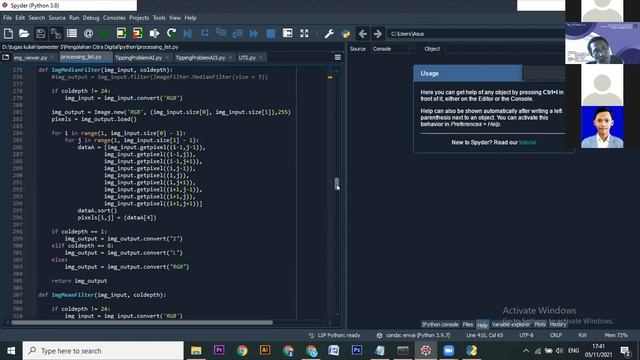640x360 pixels.
Task: Open the tutorial link in Help pane
Action: click(527, 142)
